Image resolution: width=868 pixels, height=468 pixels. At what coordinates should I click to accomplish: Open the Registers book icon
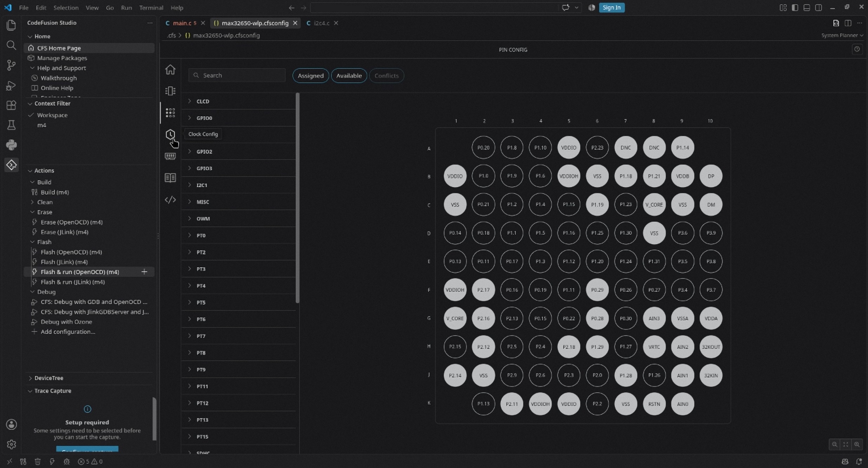coord(170,178)
